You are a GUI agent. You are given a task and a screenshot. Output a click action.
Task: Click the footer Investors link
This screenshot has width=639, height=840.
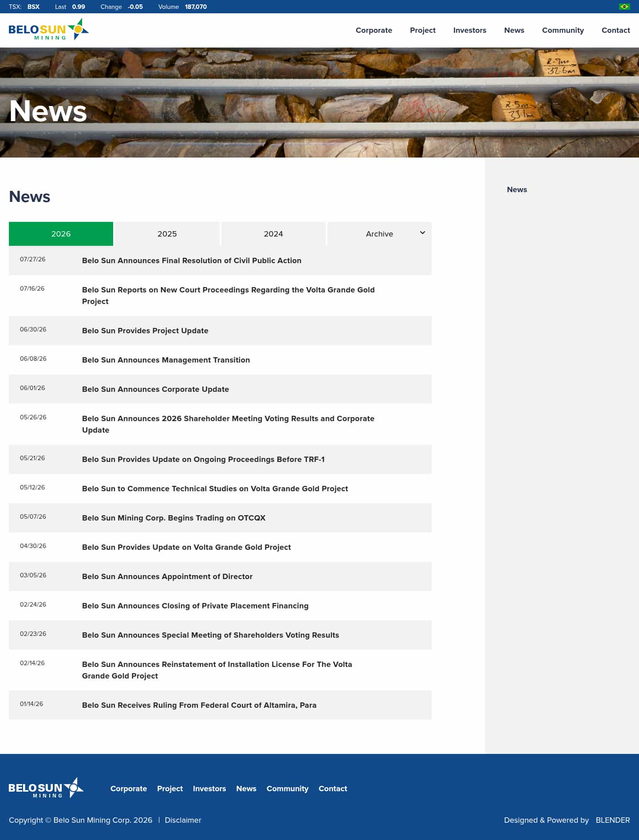[209, 789]
